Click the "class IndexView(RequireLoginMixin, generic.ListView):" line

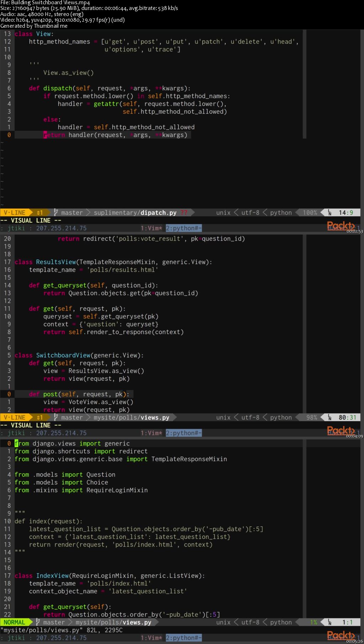click(110, 576)
